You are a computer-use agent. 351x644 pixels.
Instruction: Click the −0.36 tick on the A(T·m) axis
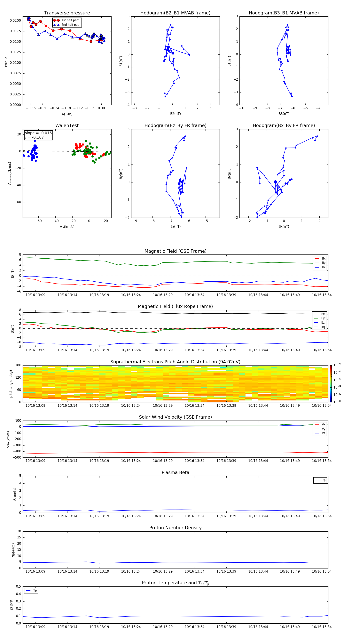31,108
